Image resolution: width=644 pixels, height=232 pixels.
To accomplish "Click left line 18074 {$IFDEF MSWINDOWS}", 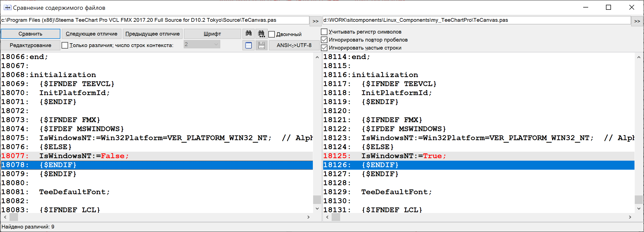I will tap(157, 129).
